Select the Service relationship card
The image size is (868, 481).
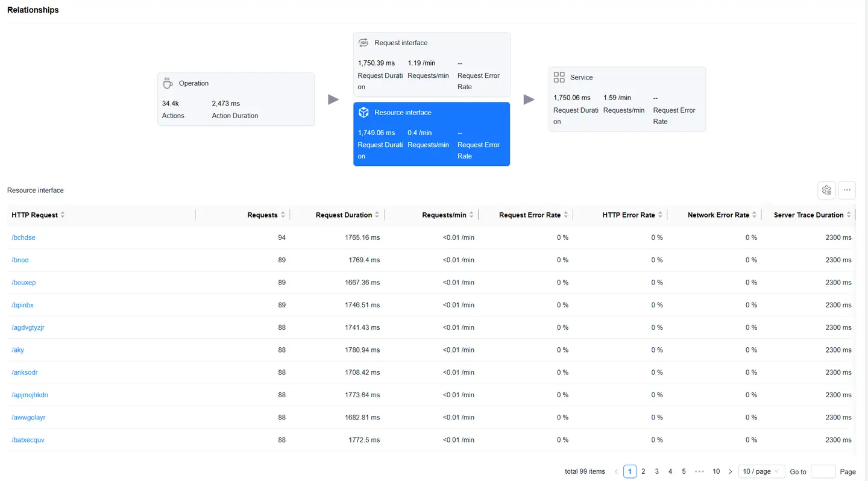627,99
